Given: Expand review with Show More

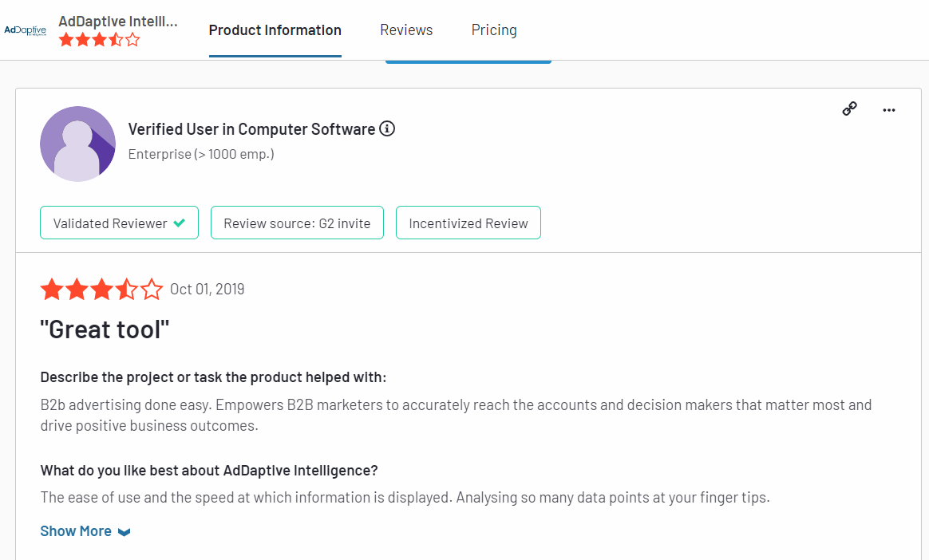Looking at the screenshot, I should (x=76, y=531).
